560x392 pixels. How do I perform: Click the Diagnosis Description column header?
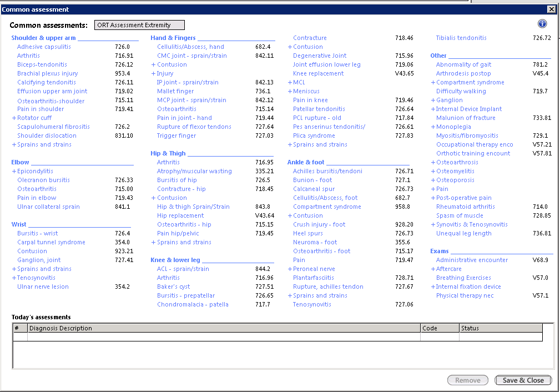(224, 328)
